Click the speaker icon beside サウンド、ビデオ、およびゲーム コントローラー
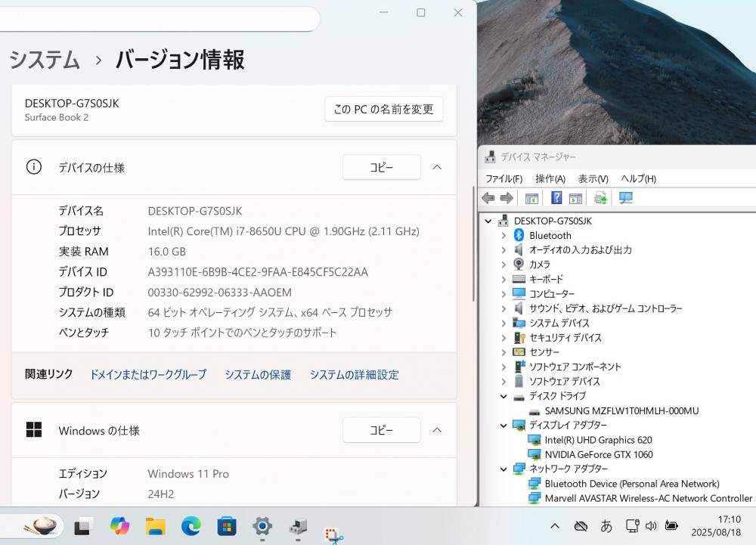 coord(519,308)
